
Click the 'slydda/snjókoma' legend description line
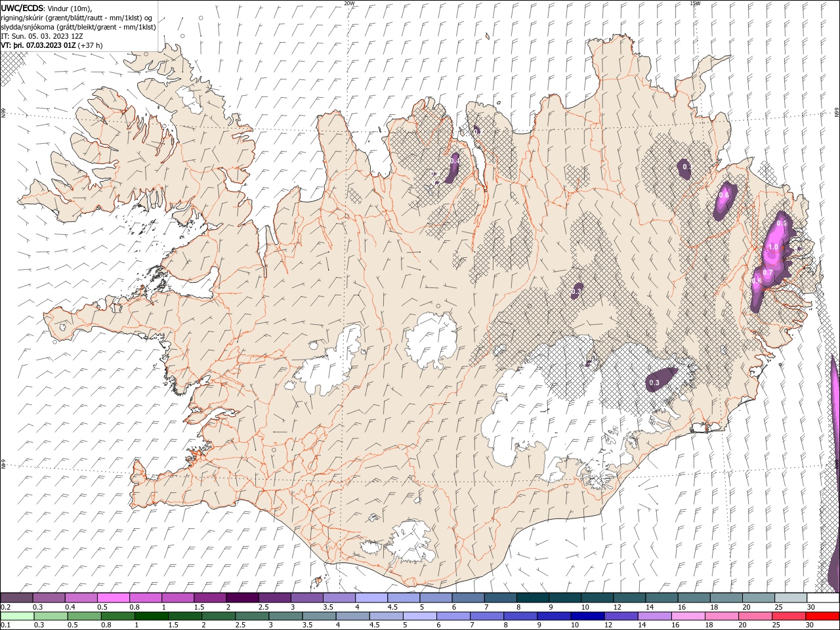click(78, 27)
